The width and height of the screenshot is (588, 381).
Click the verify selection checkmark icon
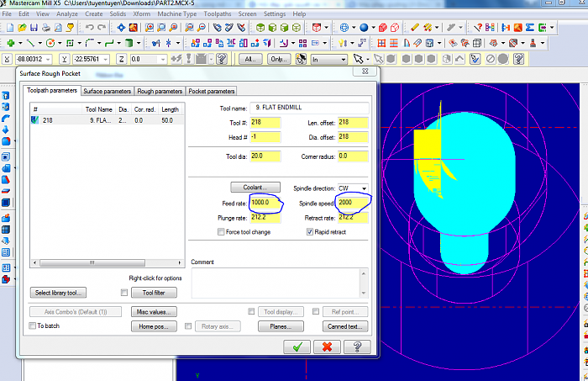pyautogui.click(x=475, y=59)
